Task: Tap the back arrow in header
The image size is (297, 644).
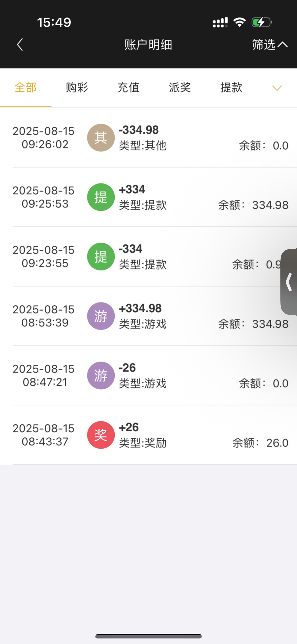Action: click(x=20, y=45)
